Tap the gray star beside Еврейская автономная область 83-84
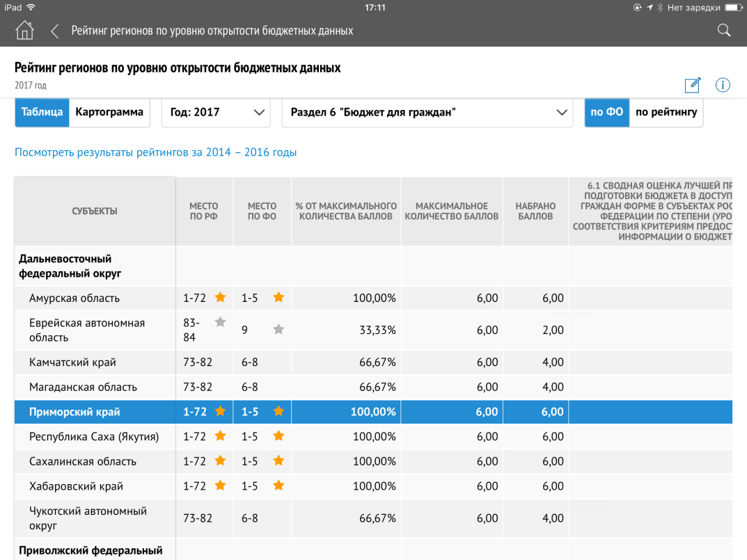The image size is (747, 560). coord(220,322)
